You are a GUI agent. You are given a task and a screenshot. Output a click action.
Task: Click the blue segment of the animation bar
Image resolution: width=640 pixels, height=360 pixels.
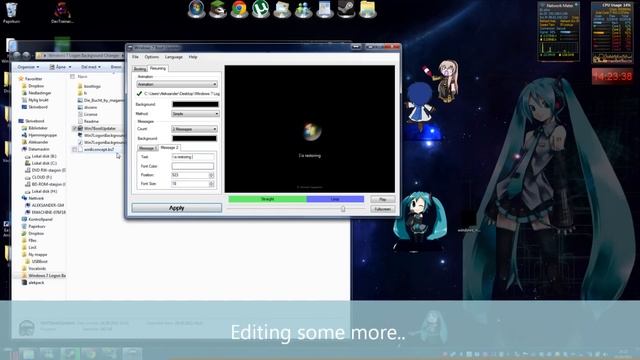tap(335, 199)
